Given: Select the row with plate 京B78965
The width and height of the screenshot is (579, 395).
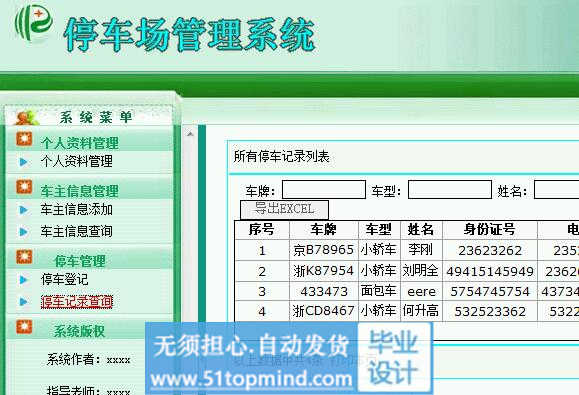Looking at the screenshot, I should [x=406, y=250].
